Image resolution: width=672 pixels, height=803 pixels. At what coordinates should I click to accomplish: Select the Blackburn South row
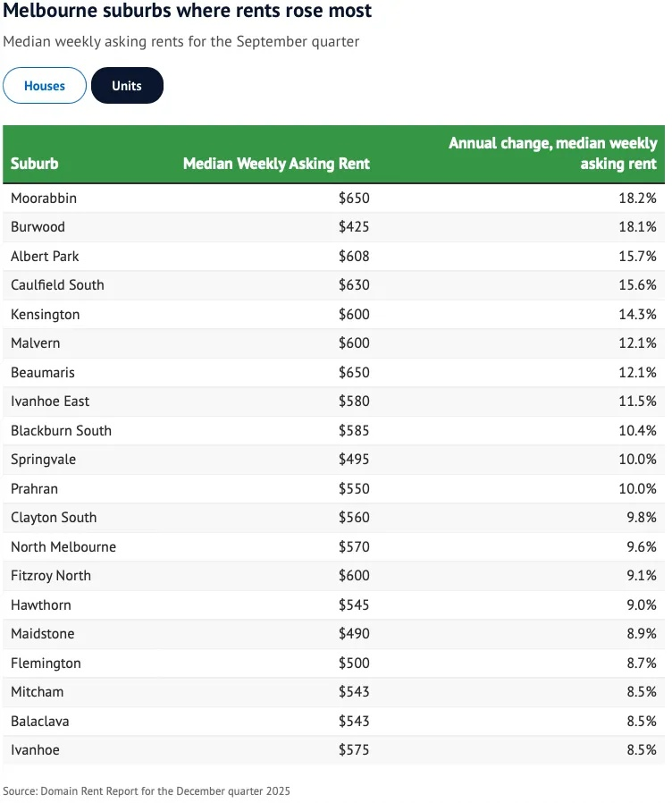pos(61,430)
